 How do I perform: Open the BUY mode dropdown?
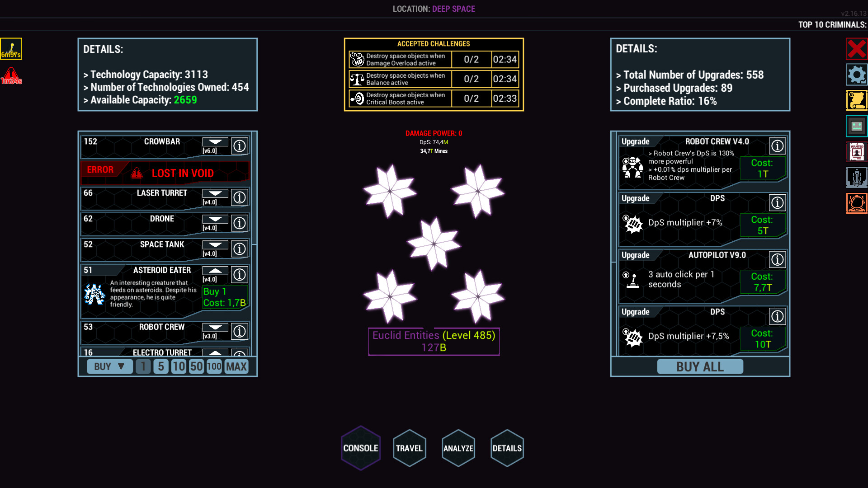pos(110,366)
